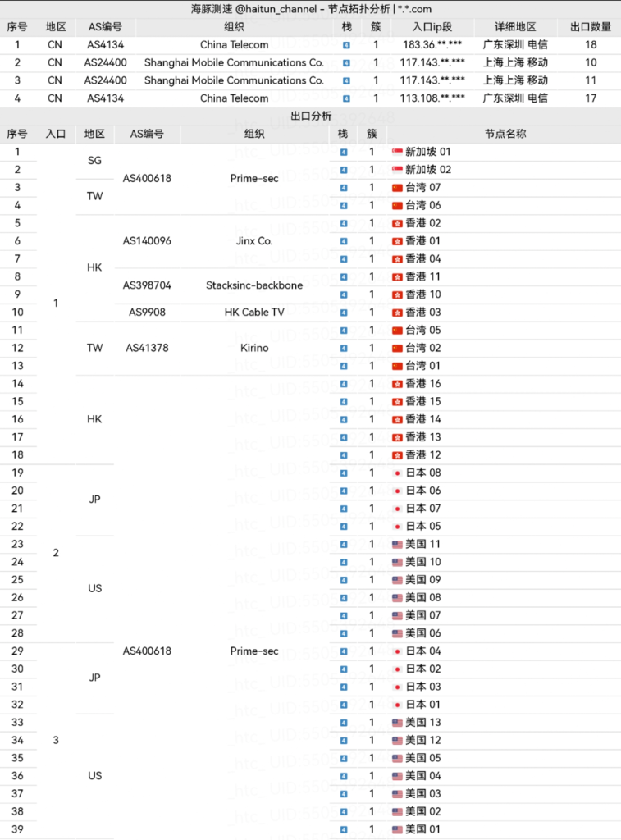
Task: Click the exit count 11 in the entry table
Action: [591, 80]
